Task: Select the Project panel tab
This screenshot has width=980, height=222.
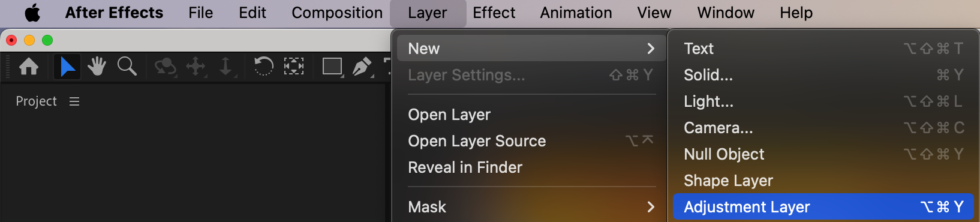Action: tap(36, 101)
